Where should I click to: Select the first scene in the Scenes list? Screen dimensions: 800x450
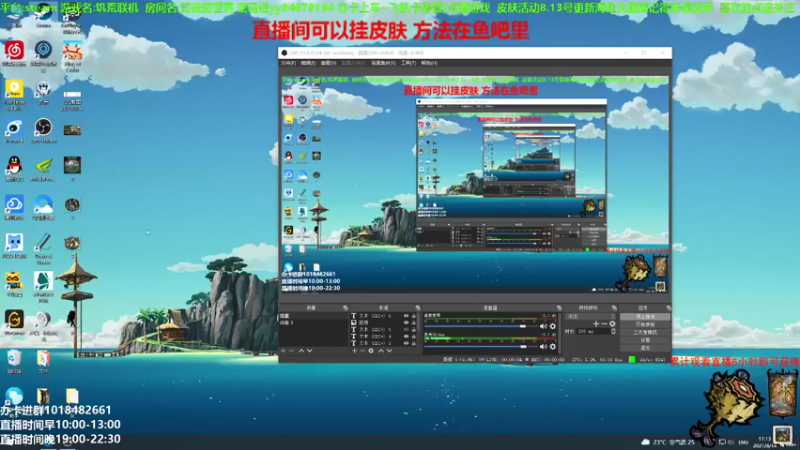314,316
